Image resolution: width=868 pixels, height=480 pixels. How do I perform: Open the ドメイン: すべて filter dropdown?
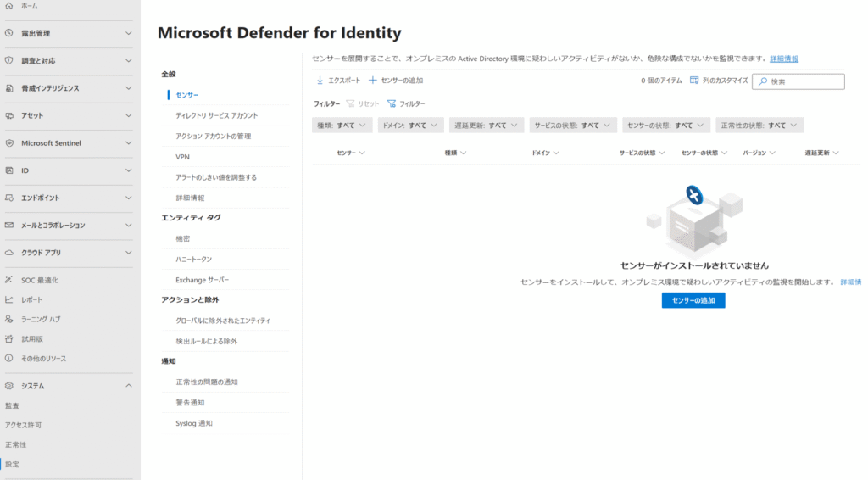click(x=410, y=126)
